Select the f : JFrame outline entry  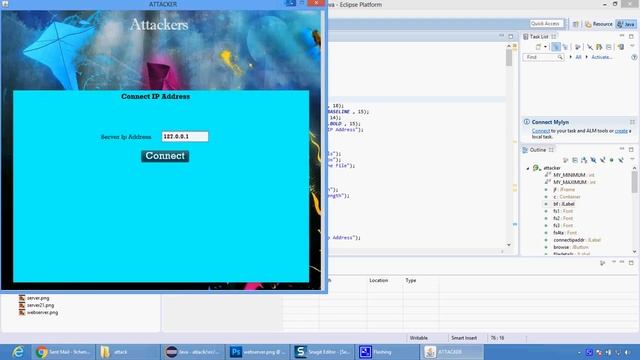click(564, 189)
